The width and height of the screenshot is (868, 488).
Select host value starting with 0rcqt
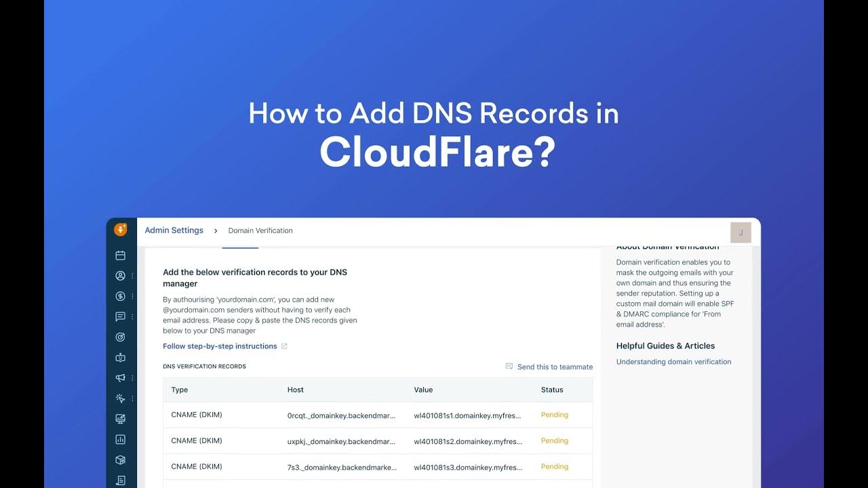point(341,415)
